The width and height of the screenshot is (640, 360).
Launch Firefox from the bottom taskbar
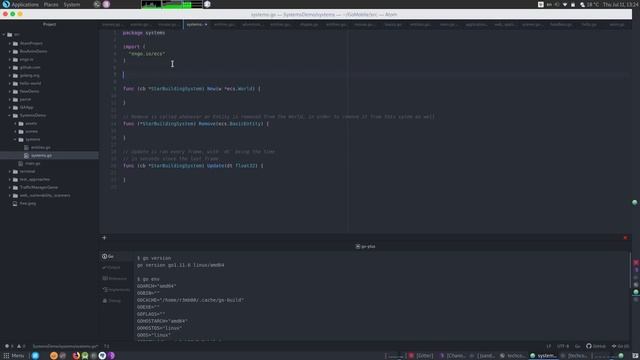coord(76,356)
